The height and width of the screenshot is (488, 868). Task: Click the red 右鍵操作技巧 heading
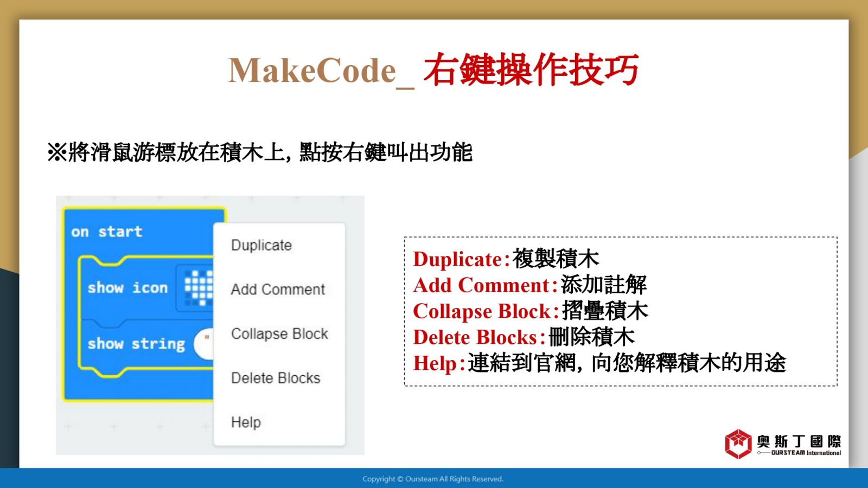point(531,70)
